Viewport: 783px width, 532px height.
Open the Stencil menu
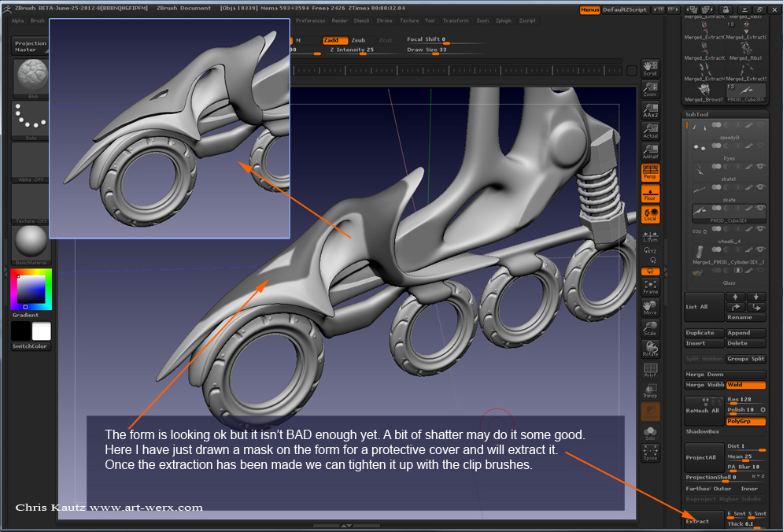pos(361,21)
